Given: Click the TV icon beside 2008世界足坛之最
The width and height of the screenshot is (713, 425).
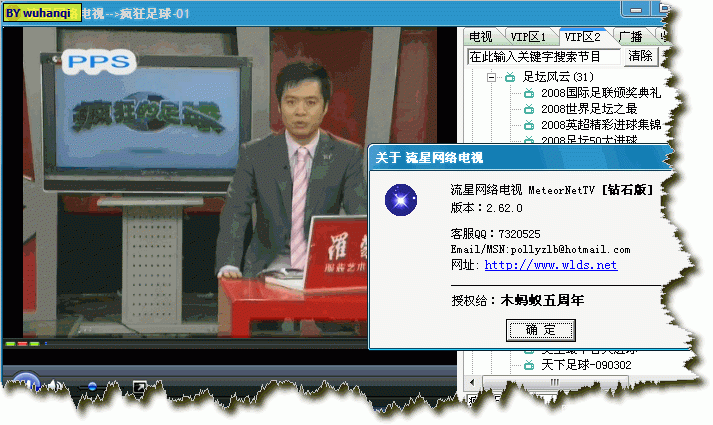Looking at the screenshot, I should [529, 109].
